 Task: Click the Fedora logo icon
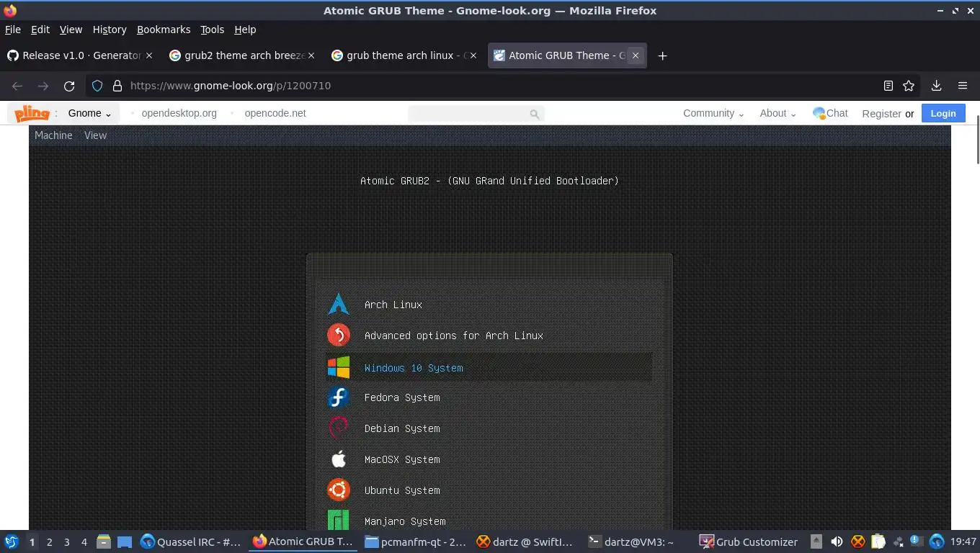pyautogui.click(x=338, y=397)
